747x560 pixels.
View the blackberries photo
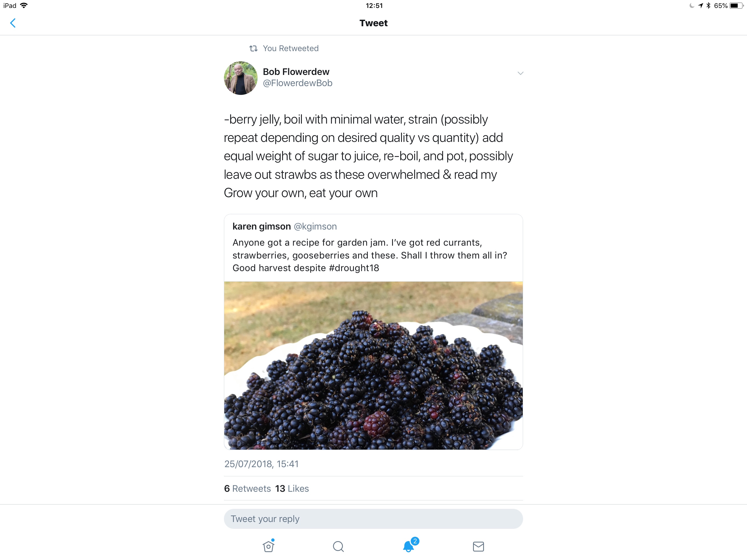tap(373, 365)
